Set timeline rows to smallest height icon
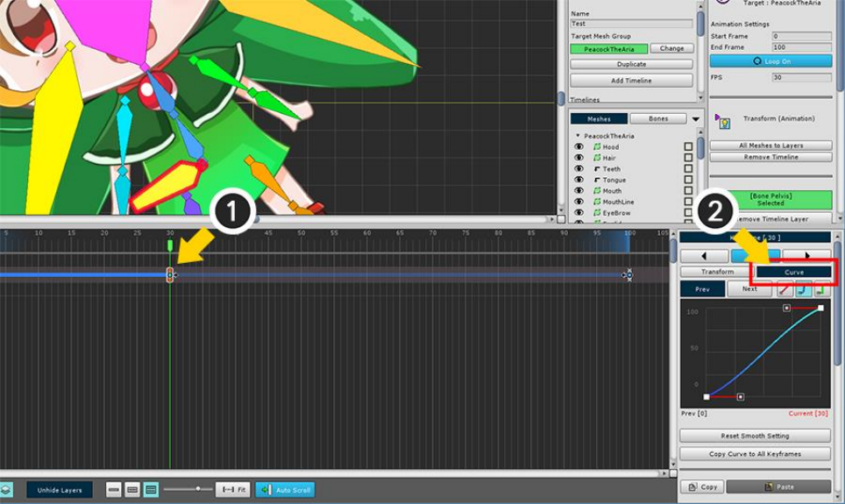845x504 pixels. (x=113, y=489)
